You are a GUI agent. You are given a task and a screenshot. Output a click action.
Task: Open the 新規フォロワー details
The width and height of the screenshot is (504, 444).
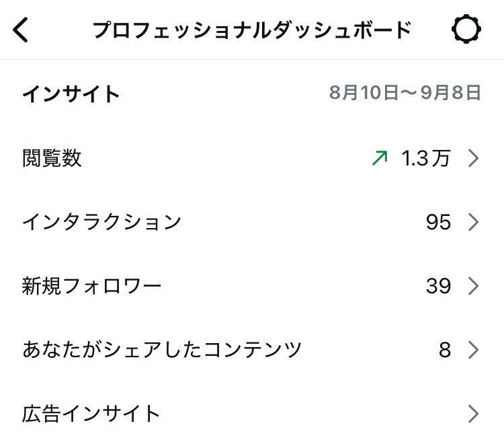[x=92, y=286]
